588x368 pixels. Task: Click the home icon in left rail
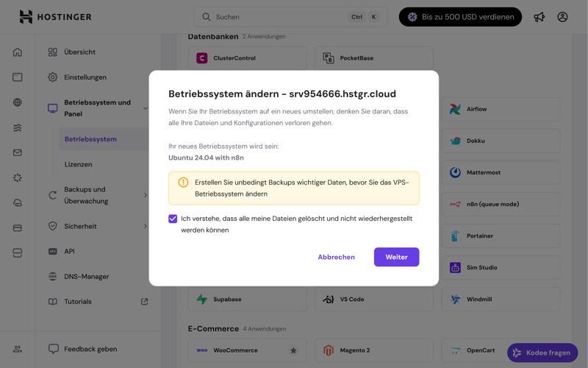(x=18, y=52)
